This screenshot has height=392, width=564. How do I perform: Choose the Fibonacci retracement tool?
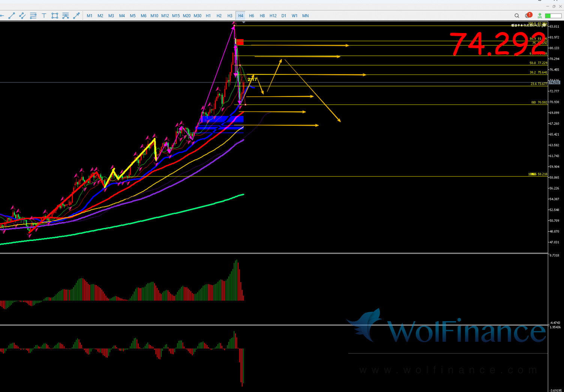33,16
